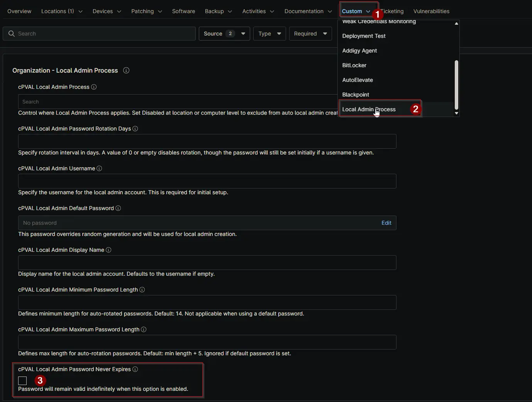This screenshot has width=532, height=402.
Task: Click info icon next to cPVAL Local Admin Process
Action: click(x=94, y=87)
